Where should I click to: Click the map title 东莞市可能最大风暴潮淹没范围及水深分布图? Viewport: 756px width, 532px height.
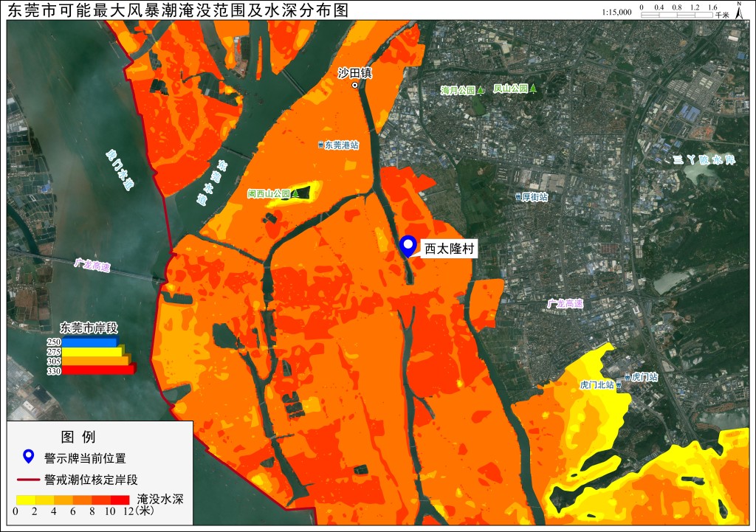(178, 10)
